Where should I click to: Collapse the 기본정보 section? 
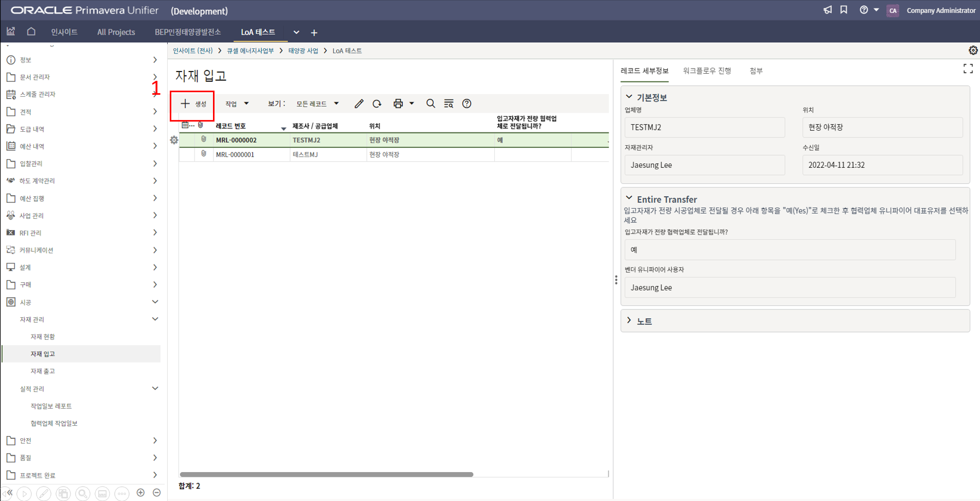[x=629, y=97]
